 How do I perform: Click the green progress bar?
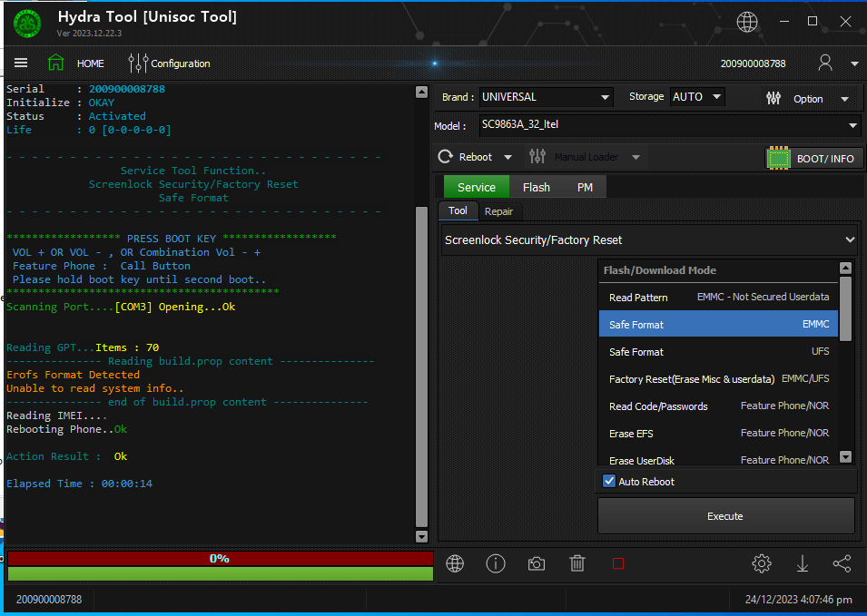coord(220,573)
